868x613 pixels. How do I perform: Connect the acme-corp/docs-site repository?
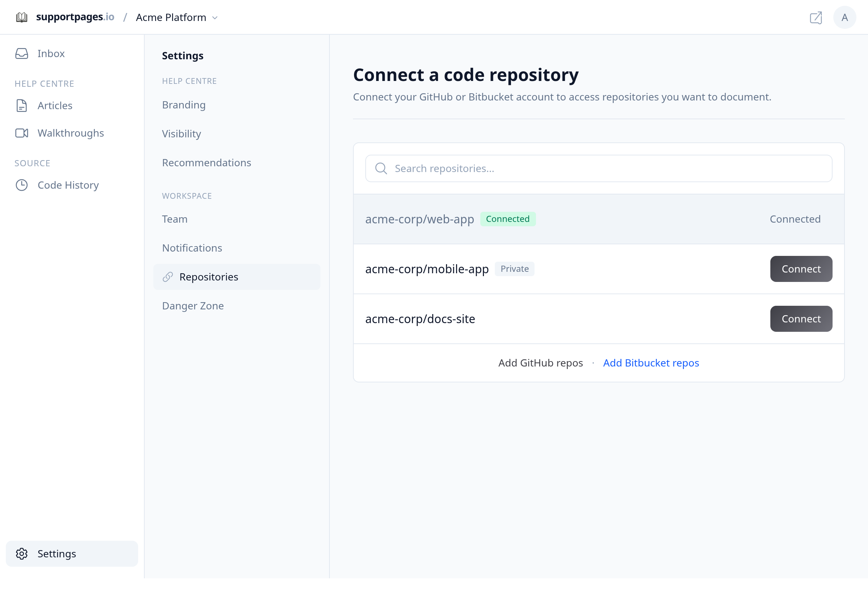[801, 319]
